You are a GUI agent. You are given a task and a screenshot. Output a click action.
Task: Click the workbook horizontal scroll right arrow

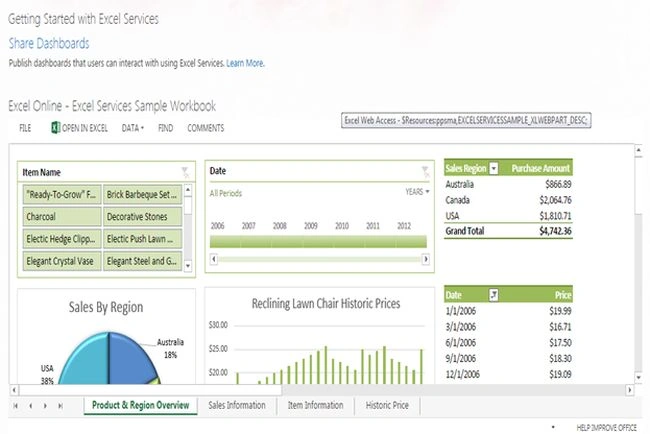point(630,390)
